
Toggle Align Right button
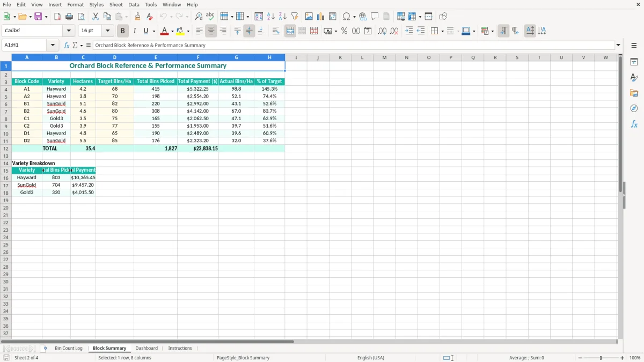coord(223,31)
